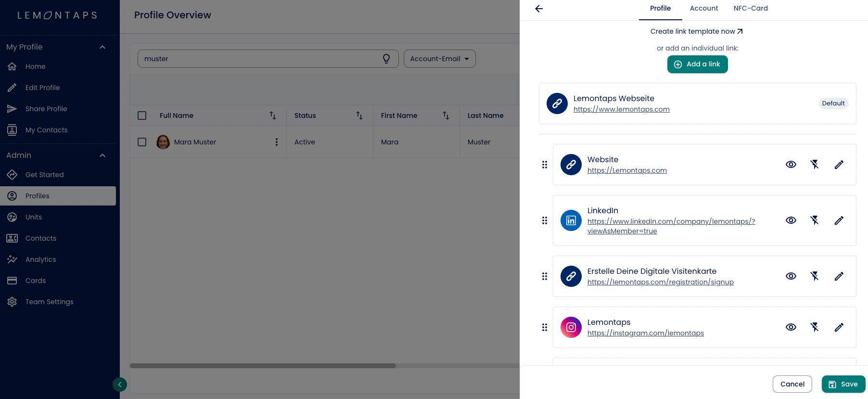Click the flash-off icon for LinkedIn link
Viewport: 868px width, 399px height.
815,220
